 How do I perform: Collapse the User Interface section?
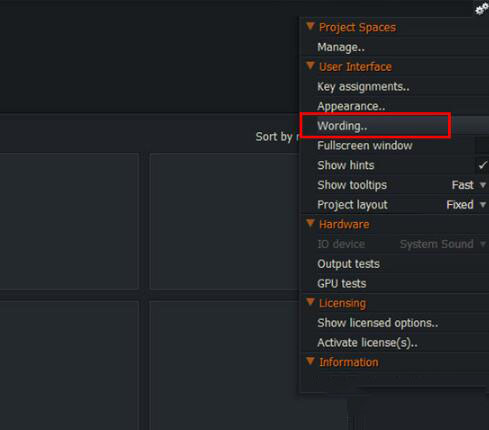click(310, 66)
